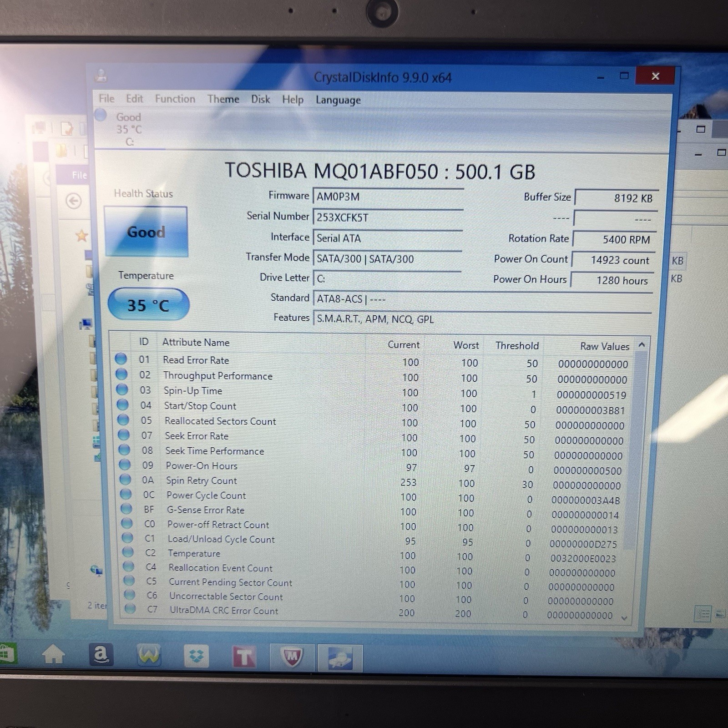
Task: Click the Power On Hours value 1280 hours
Action: click(x=612, y=280)
